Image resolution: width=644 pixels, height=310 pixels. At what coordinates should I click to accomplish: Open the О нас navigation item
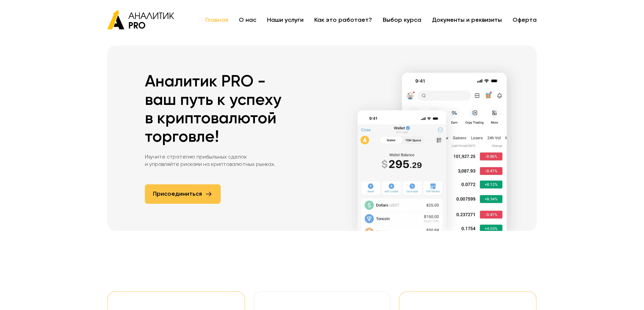[x=248, y=20]
